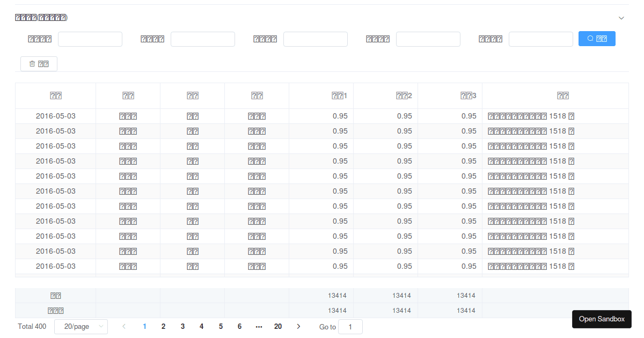This screenshot has height=338, width=644.
Task: Jump to page 20 in the pagination
Action: coord(278,326)
